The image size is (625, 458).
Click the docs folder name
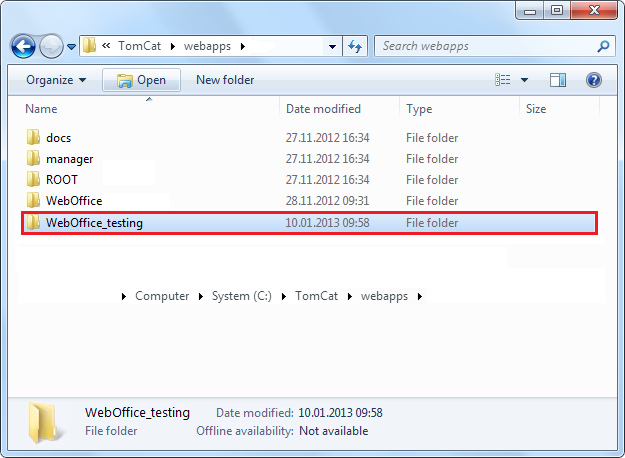tap(59, 138)
